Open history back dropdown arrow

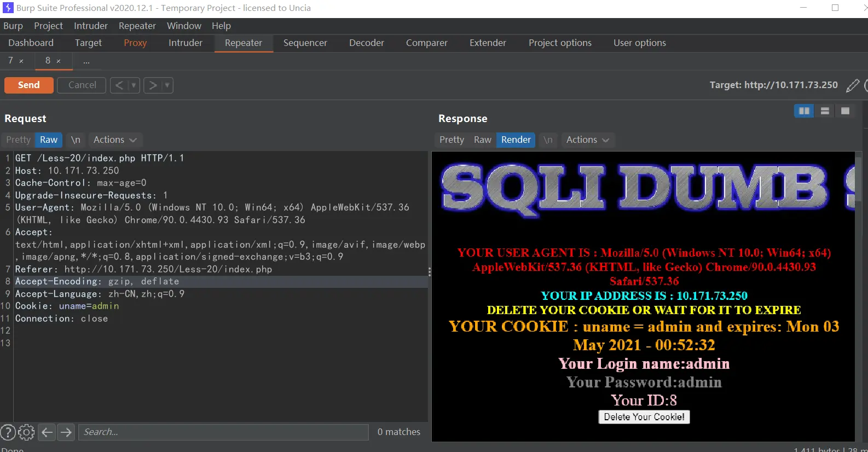click(x=134, y=85)
